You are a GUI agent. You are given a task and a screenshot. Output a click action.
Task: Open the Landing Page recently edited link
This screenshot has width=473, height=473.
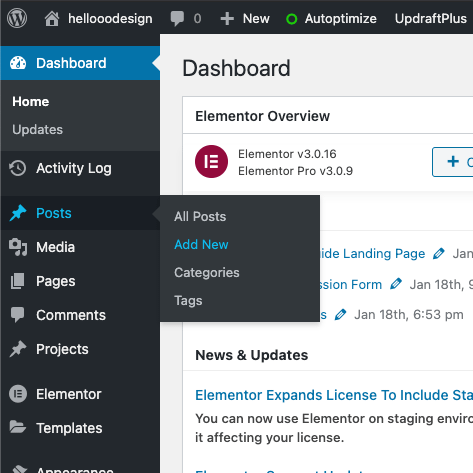(x=373, y=254)
